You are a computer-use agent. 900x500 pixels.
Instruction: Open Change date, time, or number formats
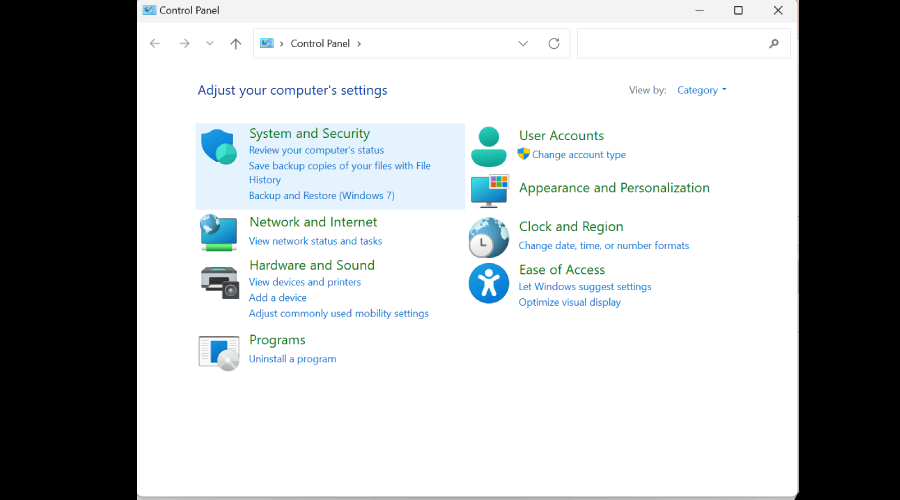[604, 246]
